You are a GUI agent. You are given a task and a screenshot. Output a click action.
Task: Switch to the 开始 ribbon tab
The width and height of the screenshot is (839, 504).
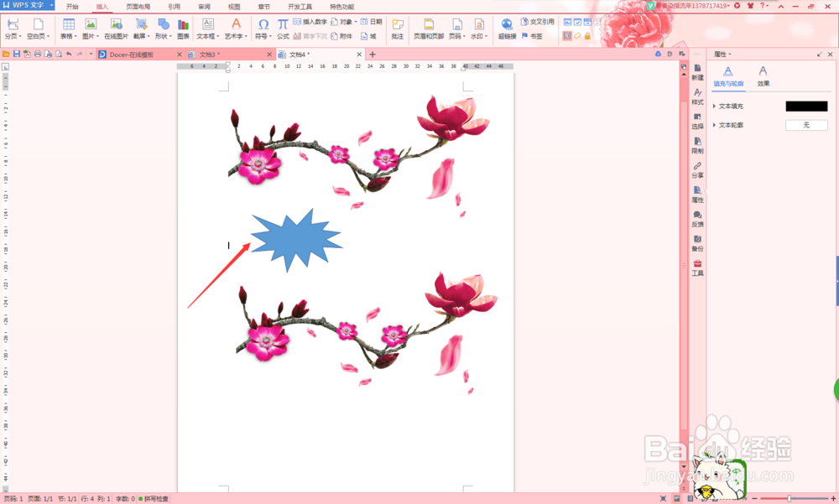[72, 7]
